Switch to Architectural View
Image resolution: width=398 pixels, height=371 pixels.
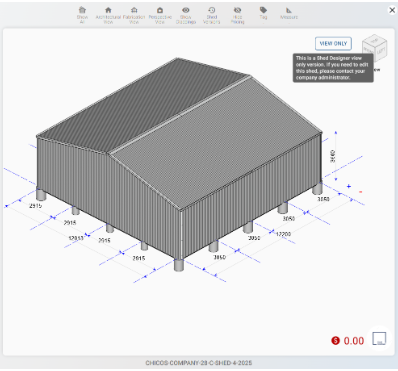pyautogui.click(x=108, y=15)
